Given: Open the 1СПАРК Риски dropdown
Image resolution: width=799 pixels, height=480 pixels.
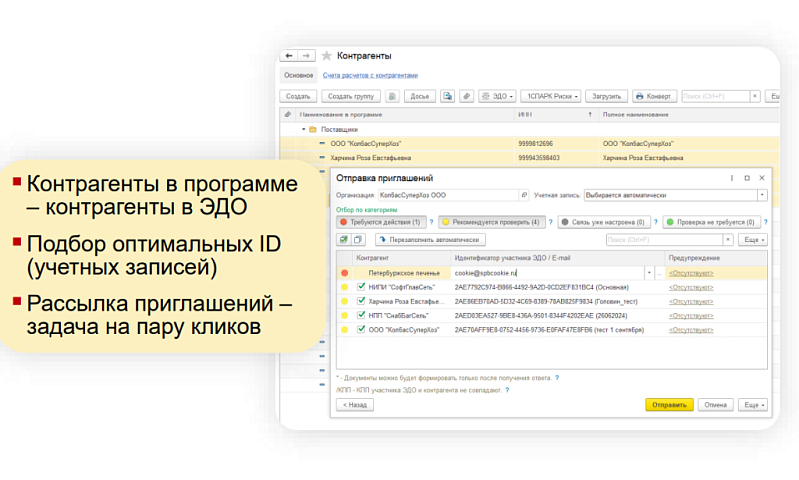Looking at the screenshot, I should click(x=551, y=96).
